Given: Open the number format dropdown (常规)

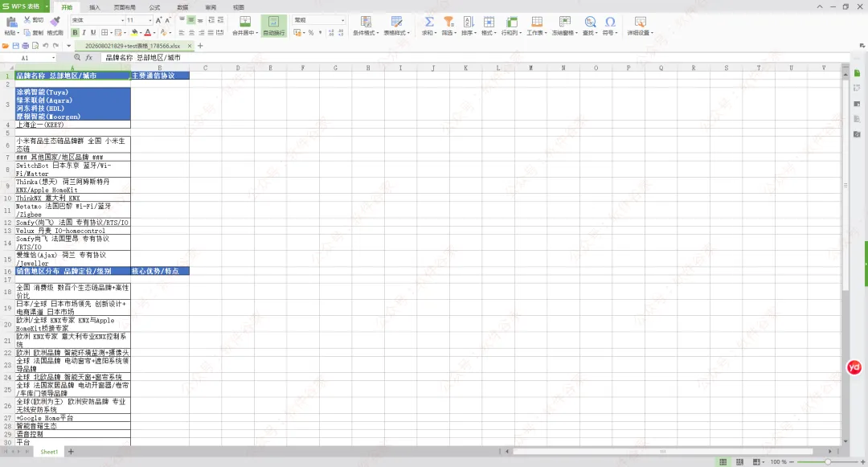Looking at the screenshot, I should click(x=342, y=20).
